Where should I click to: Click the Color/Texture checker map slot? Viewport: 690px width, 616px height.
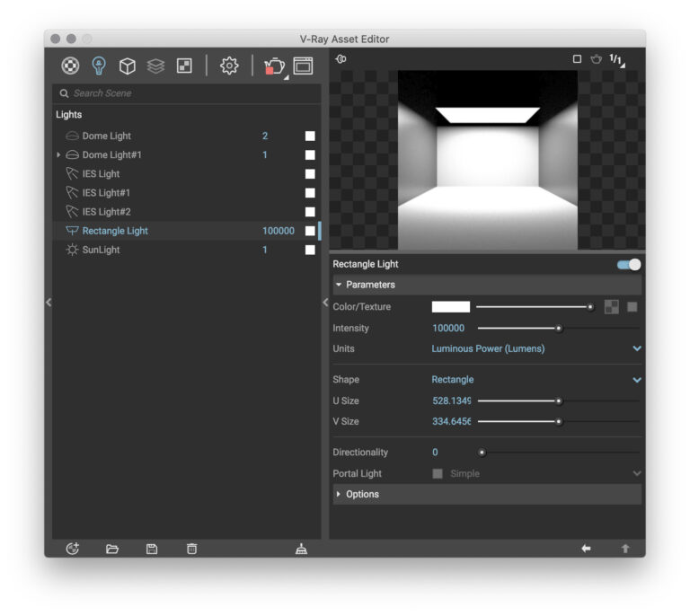611,306
